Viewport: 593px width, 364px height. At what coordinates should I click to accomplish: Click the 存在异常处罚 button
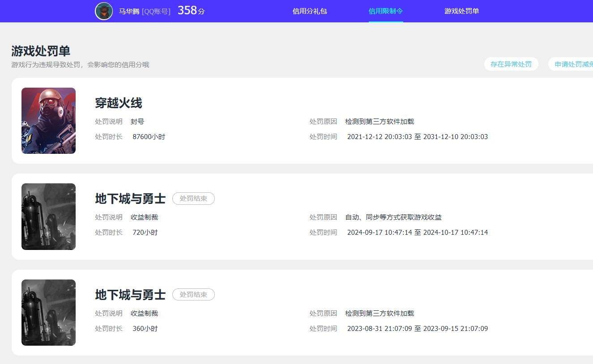tap(511, 64)
